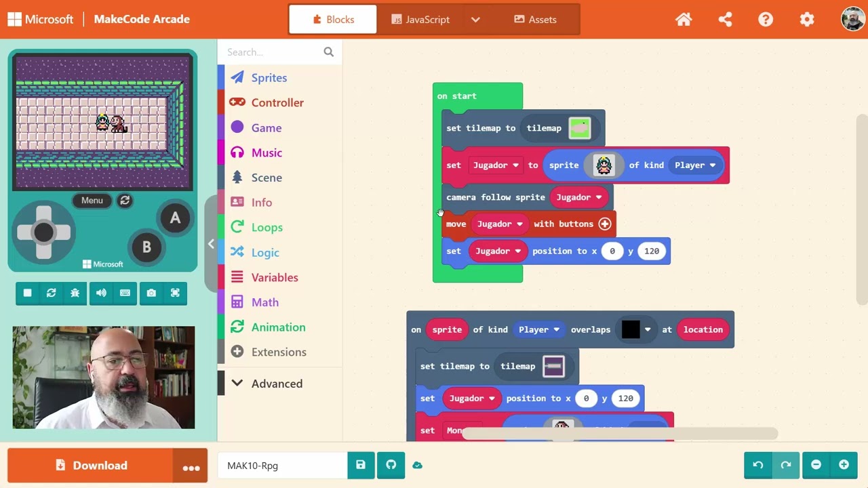Open the Assets tab
Viewport: 868px width, 488px height.
[535, 20]
